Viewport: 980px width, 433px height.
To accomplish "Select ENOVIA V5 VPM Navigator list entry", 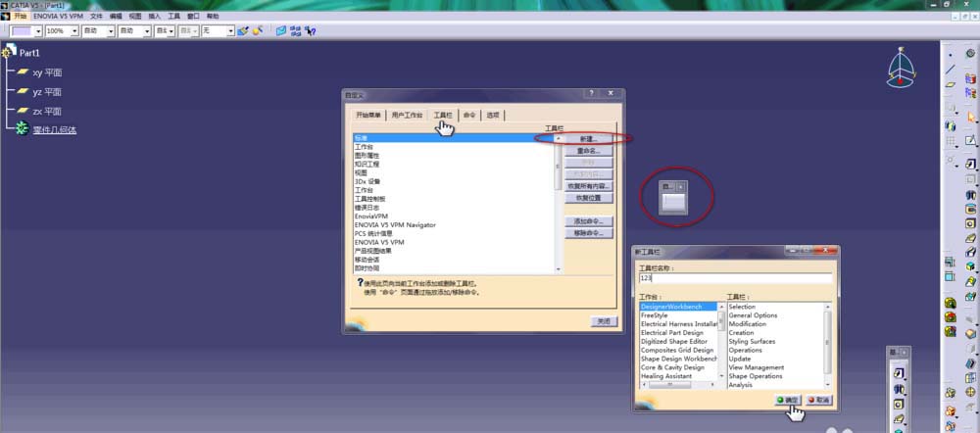I will point(395,225).
